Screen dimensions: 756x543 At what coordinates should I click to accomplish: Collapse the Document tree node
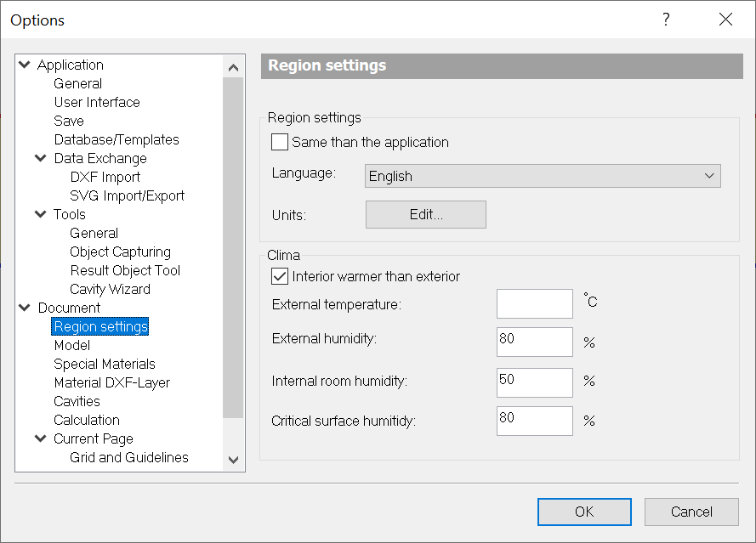pos(25,308)
